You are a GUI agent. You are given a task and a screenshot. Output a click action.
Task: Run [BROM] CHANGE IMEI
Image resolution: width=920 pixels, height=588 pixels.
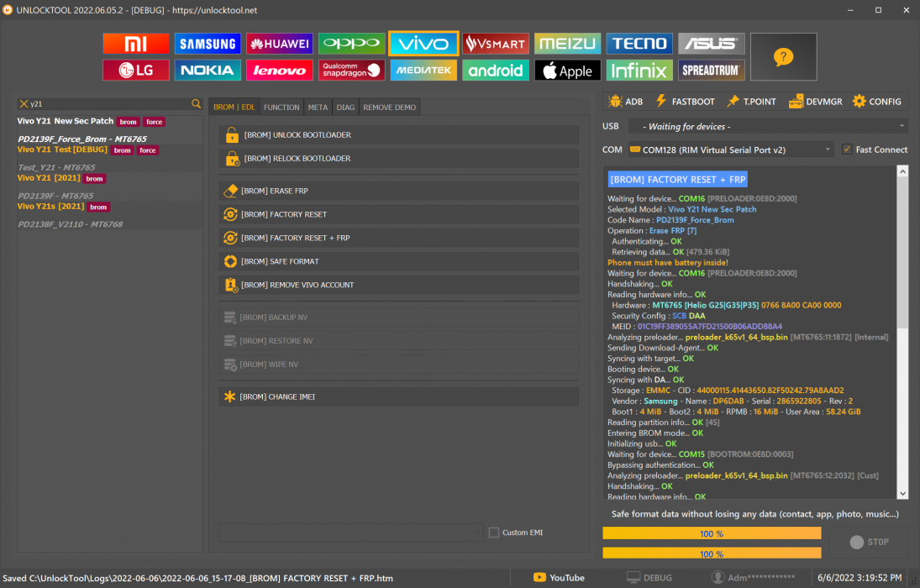click(399, 396)
